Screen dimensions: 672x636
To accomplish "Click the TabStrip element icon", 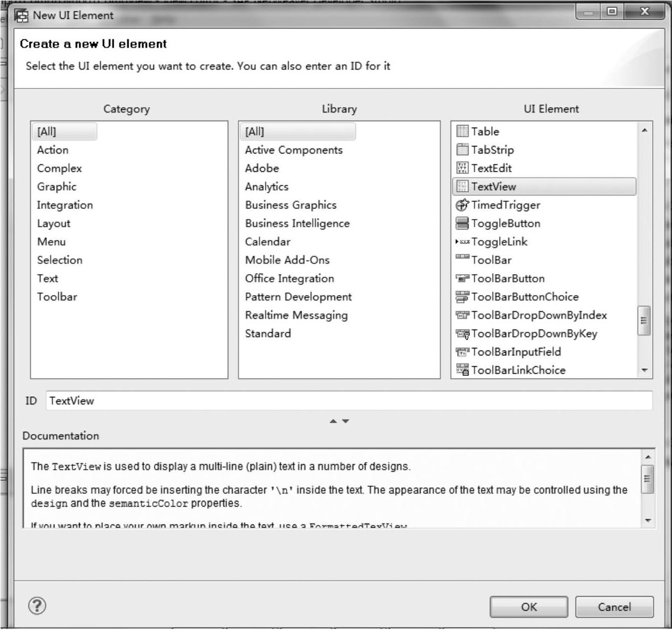I will 462,150.
